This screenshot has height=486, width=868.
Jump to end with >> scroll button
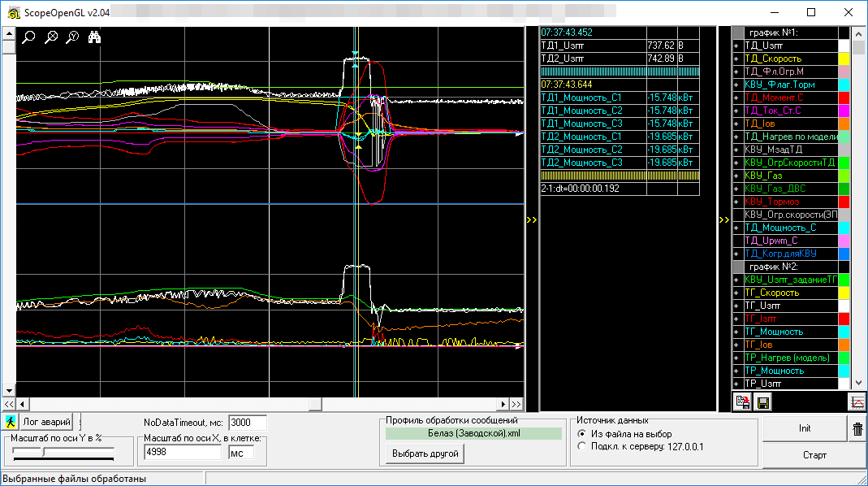click(516, 405)
